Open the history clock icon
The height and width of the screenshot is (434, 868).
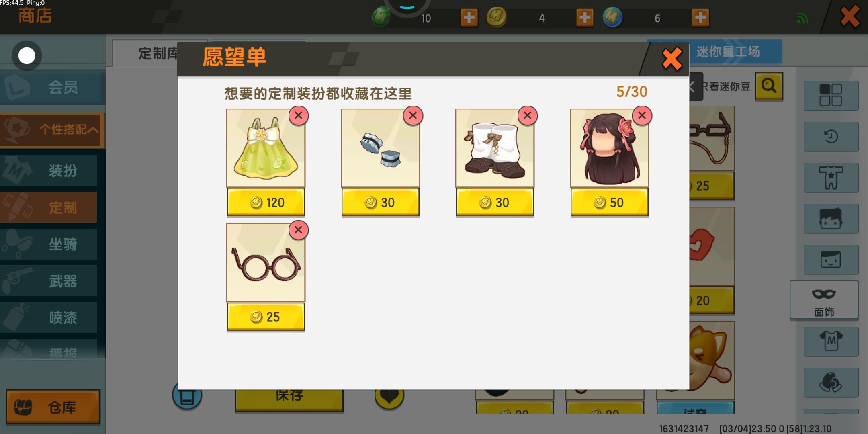831,137
